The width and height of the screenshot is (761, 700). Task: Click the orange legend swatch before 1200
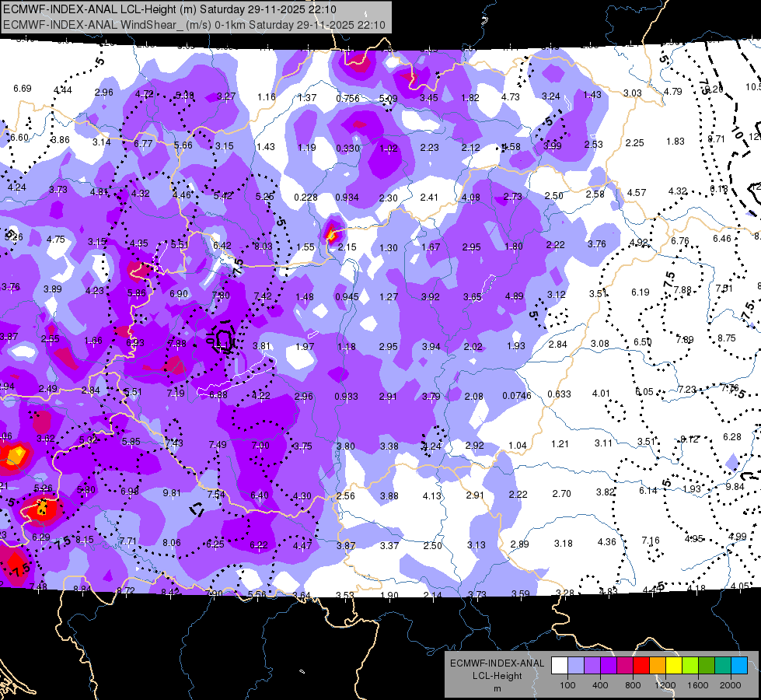tap(658, 666)
